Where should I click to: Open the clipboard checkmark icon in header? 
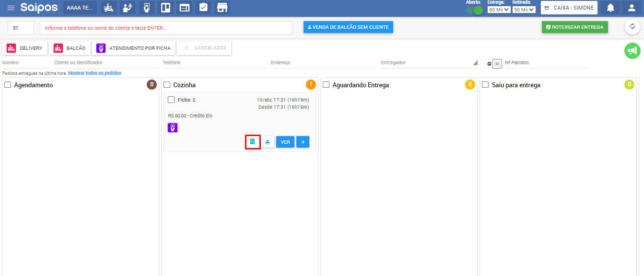click(203, 8)
